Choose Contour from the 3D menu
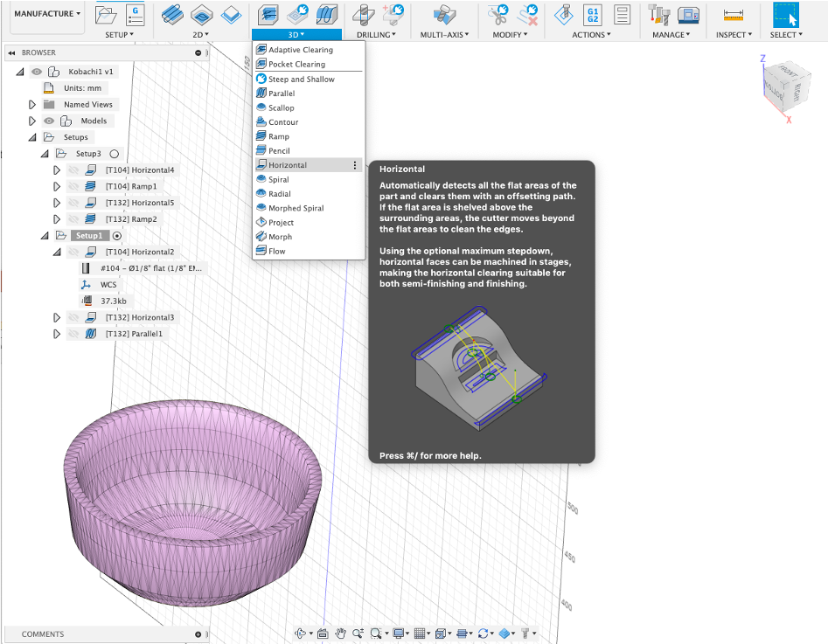828x644 pixels. click(x=309, y=122)
